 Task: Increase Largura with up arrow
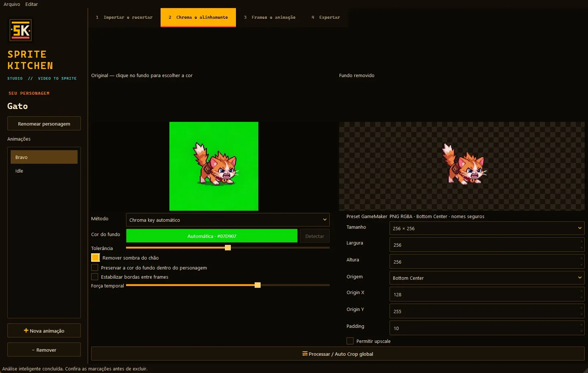pos(581,241)
